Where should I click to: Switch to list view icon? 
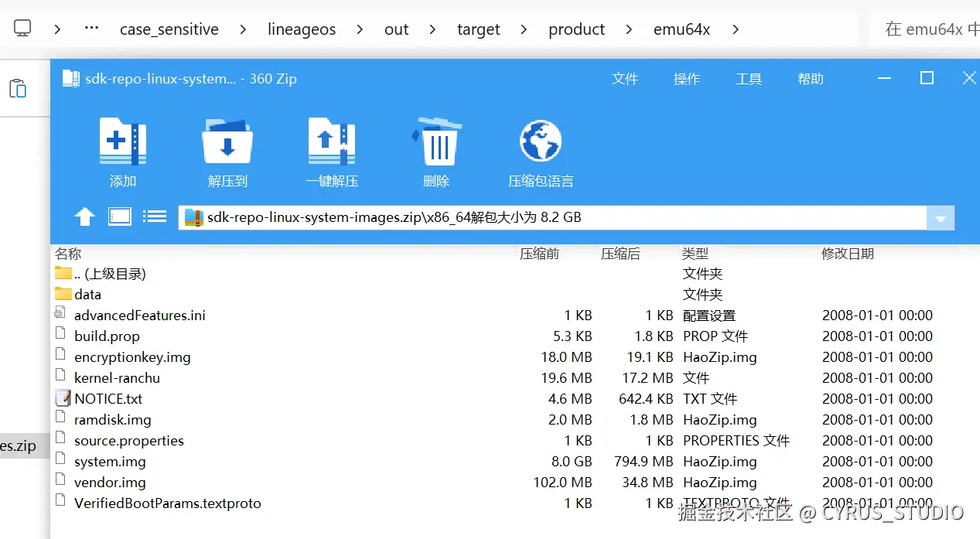pyautogui.click(x=155, y=217)
